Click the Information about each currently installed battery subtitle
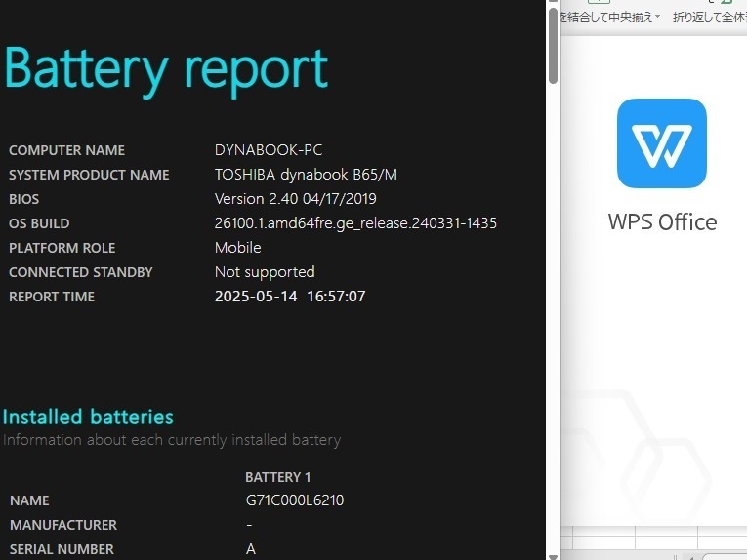This screenshot has height=560, width=747. 172,440
